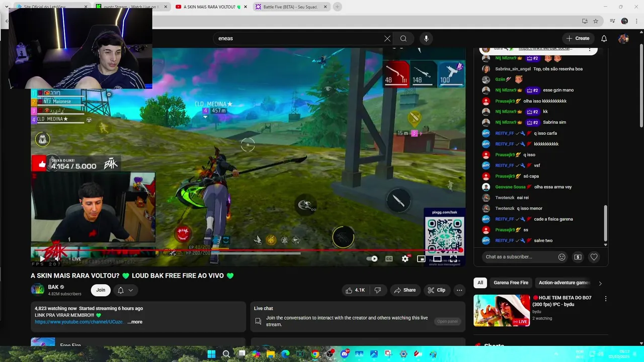
Task: Open the page install icon in address bar
Action: pyautogui.click(x=585, y=21)
